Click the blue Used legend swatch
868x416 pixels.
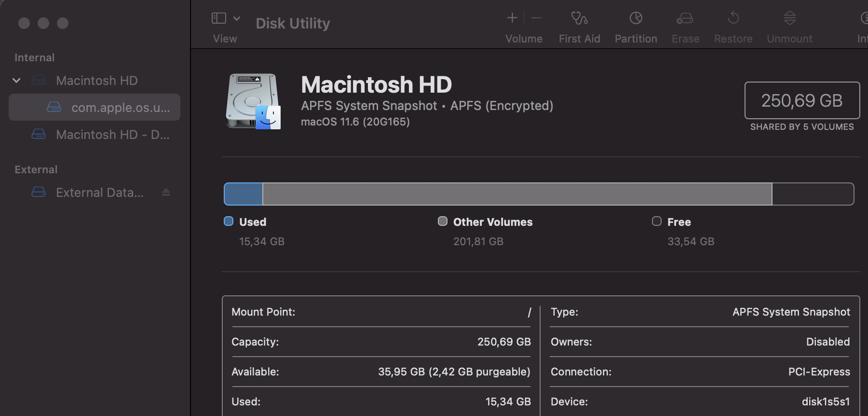pos(229,221)
